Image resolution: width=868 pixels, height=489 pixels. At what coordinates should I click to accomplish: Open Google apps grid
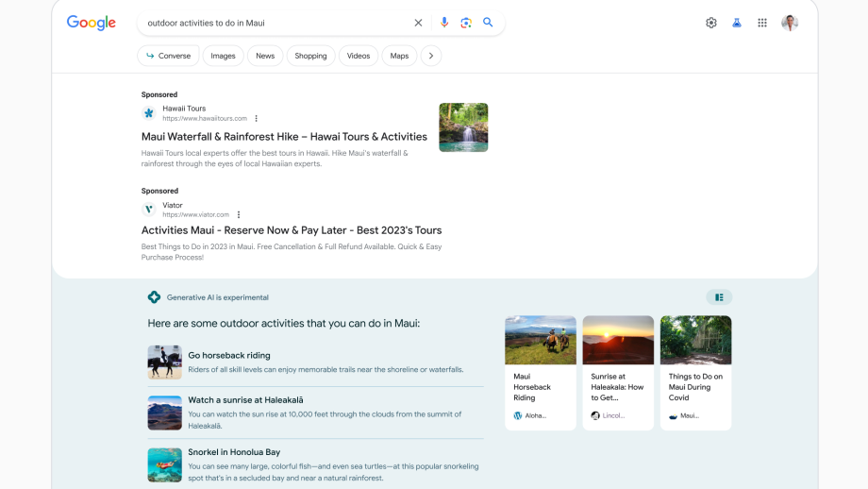762,23
